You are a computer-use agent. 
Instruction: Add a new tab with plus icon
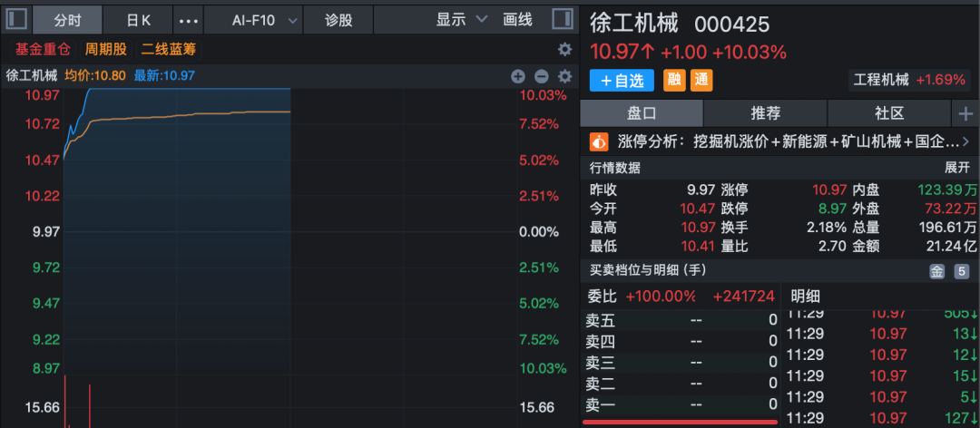(x=965, y=113)
